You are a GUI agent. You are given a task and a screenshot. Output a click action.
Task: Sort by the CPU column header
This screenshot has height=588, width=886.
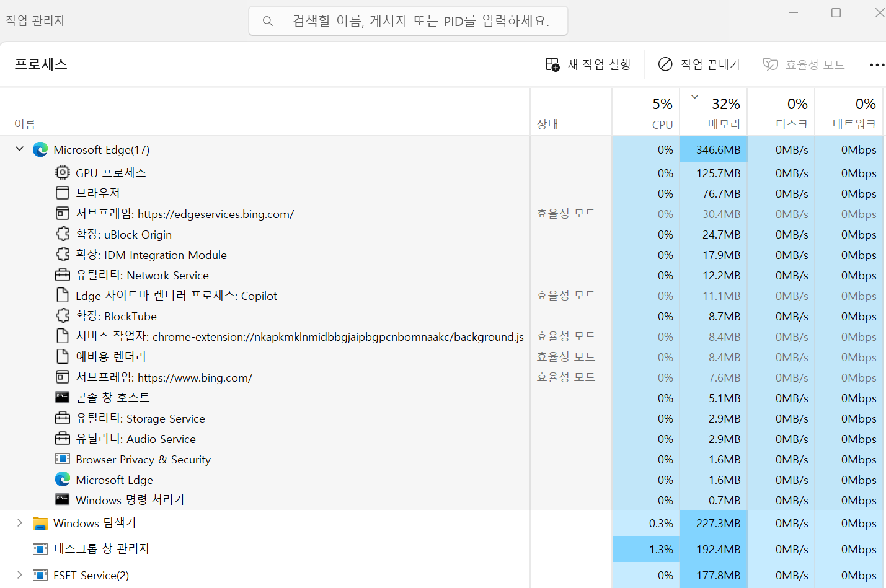point(646,112)
